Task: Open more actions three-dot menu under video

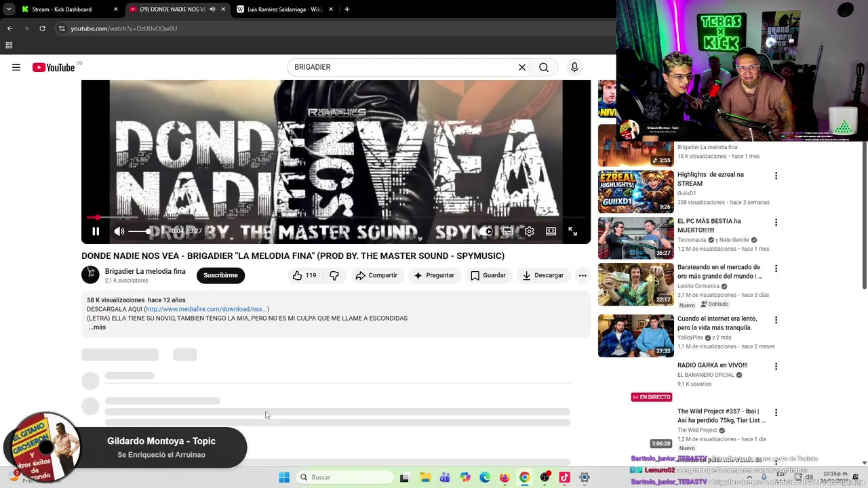Action: click(x=583, y=275)
